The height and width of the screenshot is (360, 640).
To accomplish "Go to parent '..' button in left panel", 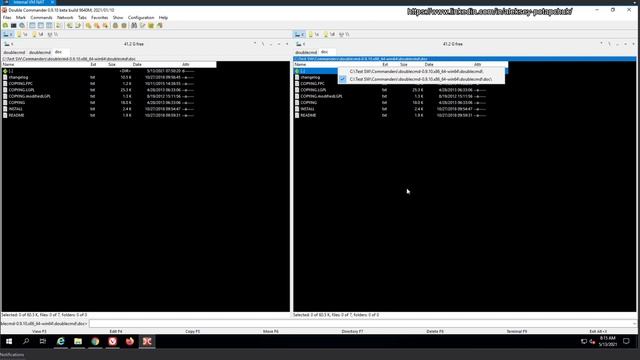I will pos(271,44).
